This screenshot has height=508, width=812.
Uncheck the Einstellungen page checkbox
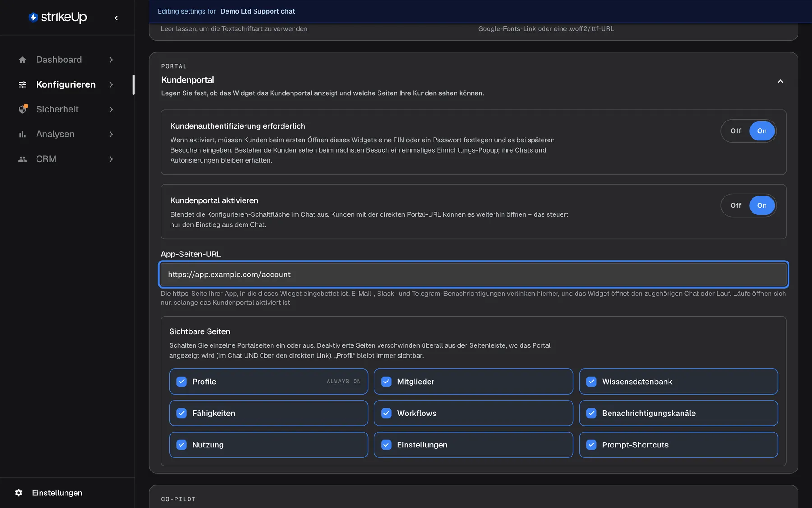(x=386, y=445)
